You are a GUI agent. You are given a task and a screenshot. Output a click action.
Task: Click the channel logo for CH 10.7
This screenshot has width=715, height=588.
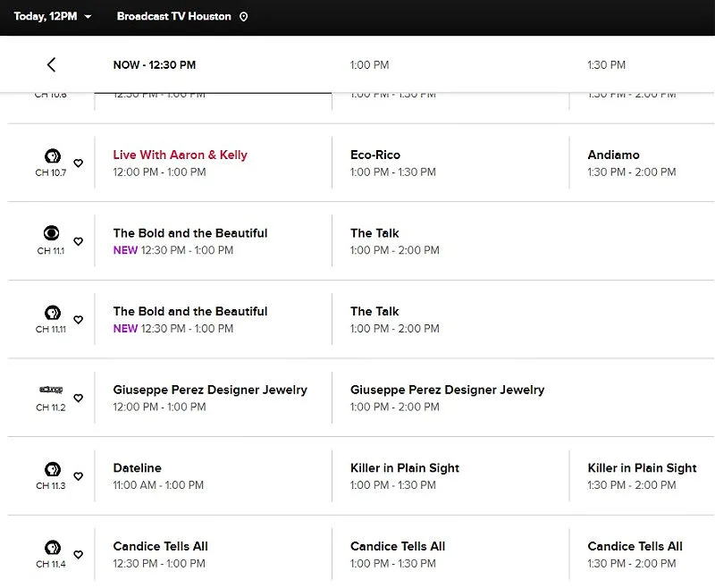(x=52, y=156)
